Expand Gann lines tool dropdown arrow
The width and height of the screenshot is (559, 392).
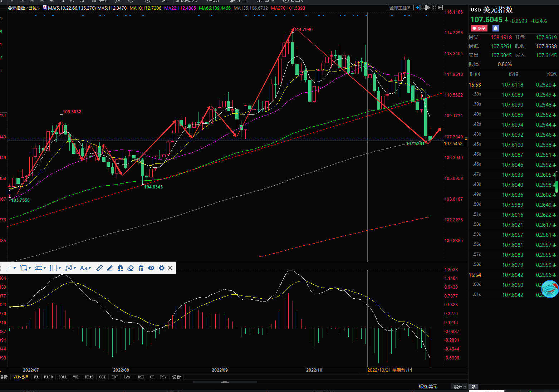click(45, 268)
